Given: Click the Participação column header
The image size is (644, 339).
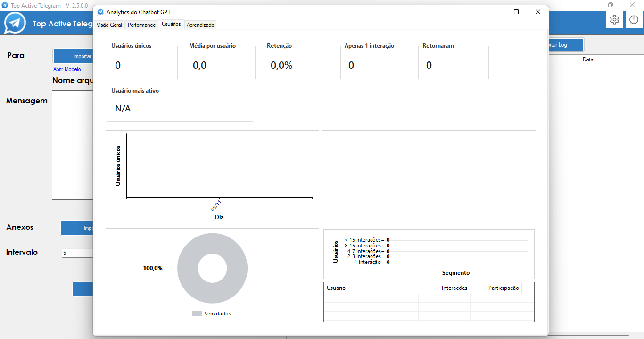Looking at the screenshot, I should pos(496,288).
